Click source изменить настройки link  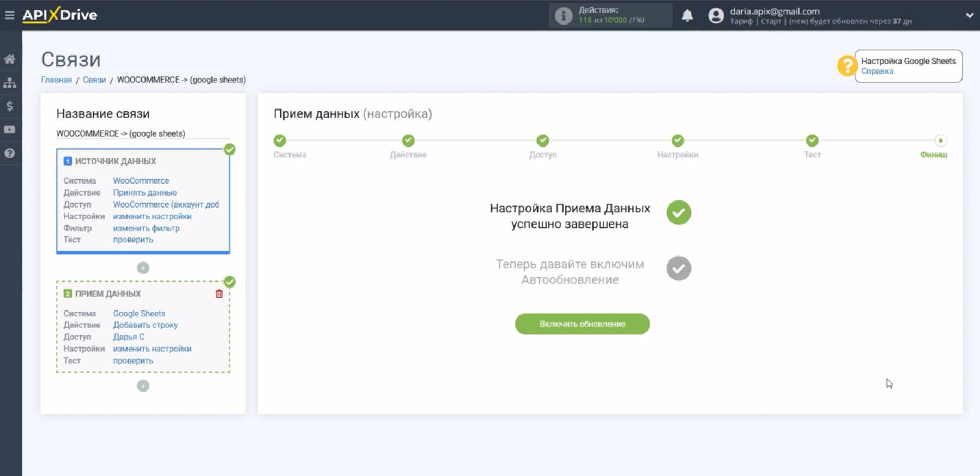tap(153, 216)
